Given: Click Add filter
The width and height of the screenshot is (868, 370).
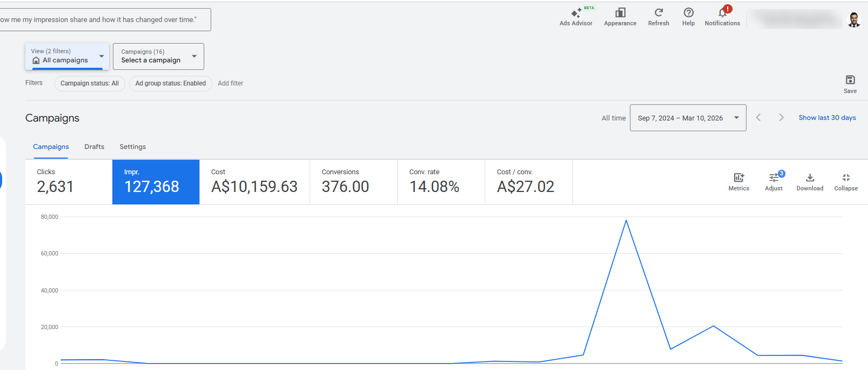Looking at the screenshot, I should (x=231, y=83).
